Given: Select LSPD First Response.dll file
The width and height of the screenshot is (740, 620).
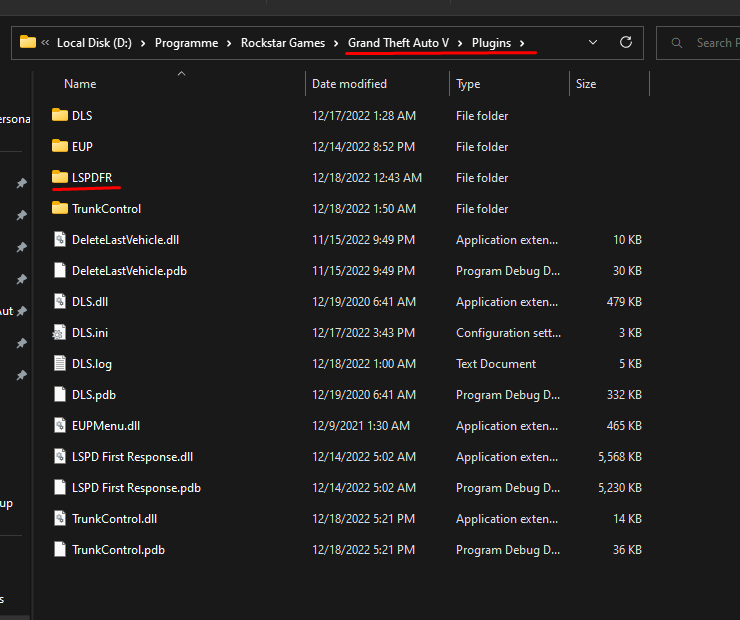Looking at the screenshot, I should [x=132, y=457].
